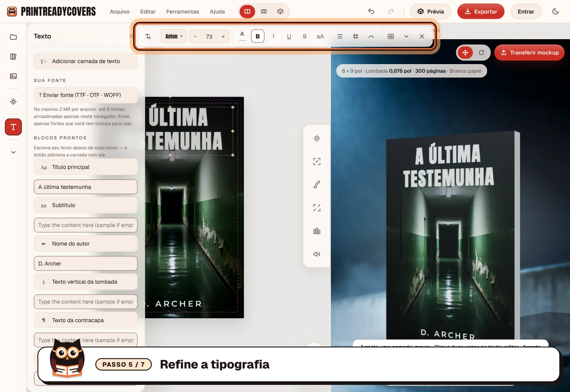Viewport: 570px width, 392px height.
Task: Toggle underline formatting
Action: point(289,36)
